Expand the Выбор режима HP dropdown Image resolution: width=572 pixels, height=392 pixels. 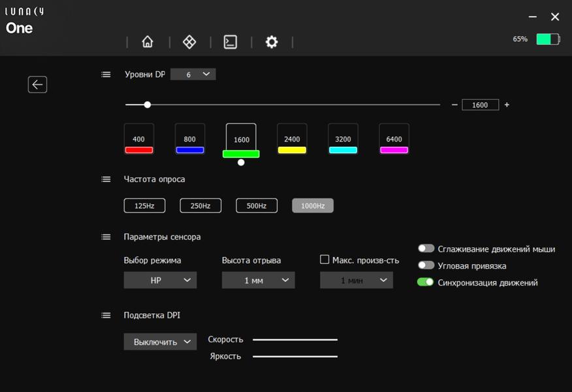(x=160, y=280)
